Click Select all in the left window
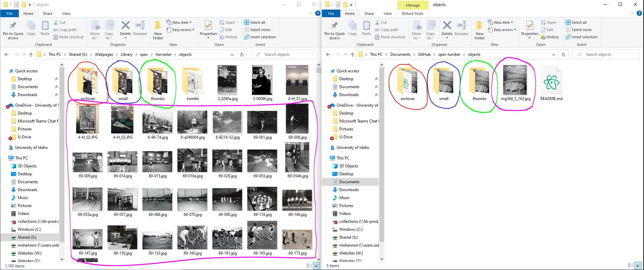Screen dimensions: 644x270 tap(255, 22)
